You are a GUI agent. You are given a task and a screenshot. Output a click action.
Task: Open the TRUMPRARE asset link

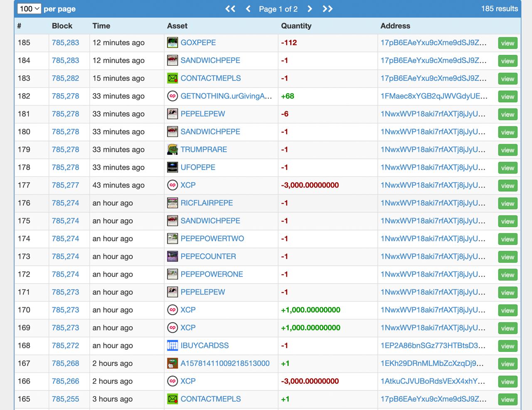coord(204,149)
